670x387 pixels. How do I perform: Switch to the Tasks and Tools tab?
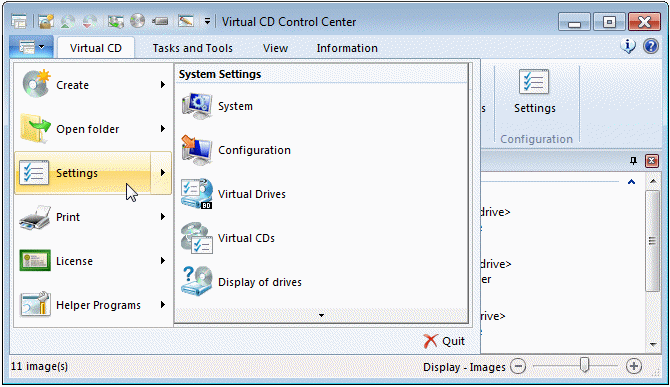point(193,48)
